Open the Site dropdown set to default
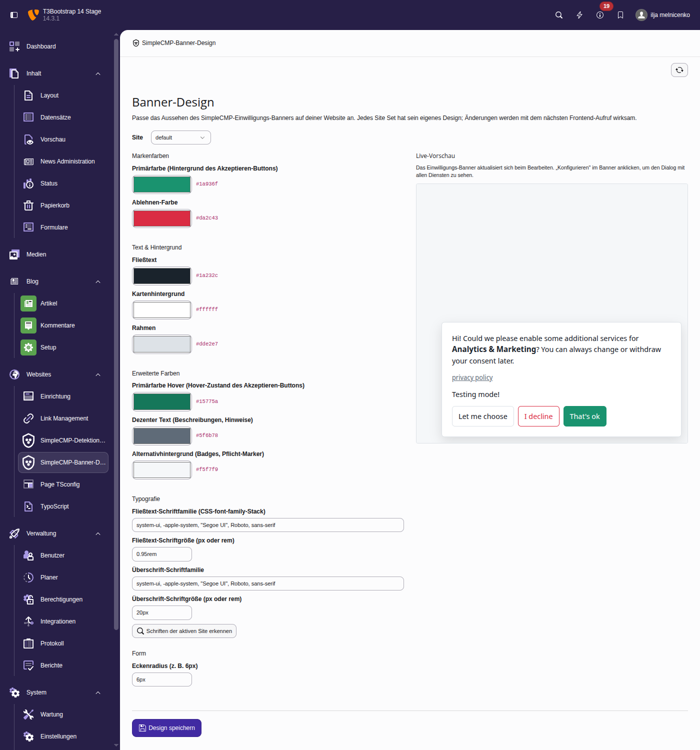This screenshot has height=750, width=700. pyautogui.click(x=181, y=137)
